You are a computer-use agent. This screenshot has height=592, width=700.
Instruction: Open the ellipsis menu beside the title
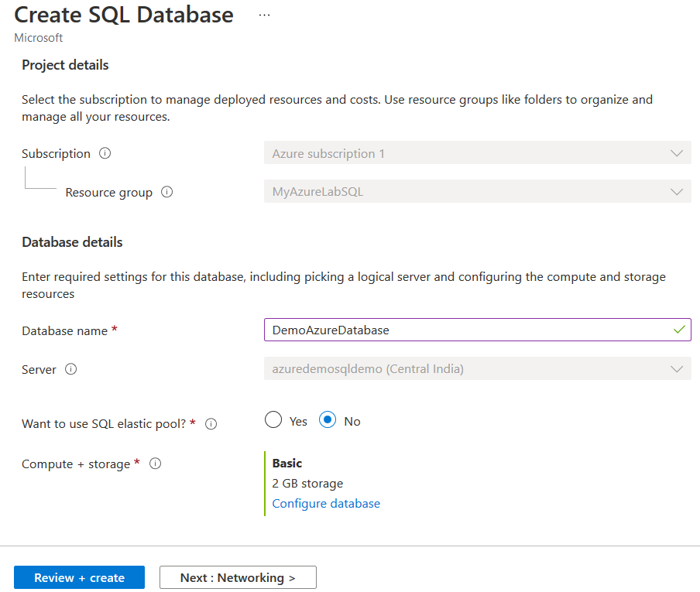(x=265, y=15)
